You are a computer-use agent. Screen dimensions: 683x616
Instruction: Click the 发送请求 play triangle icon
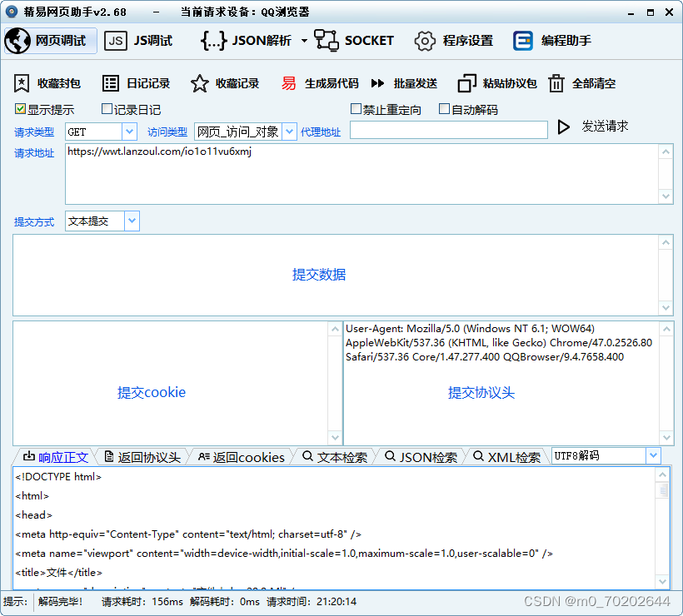pos(563,127)
